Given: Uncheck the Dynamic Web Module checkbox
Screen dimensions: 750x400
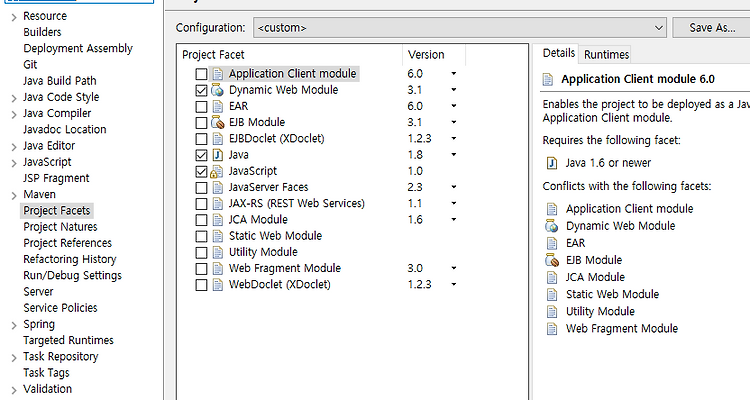Looking at the screenshot, I should coord(202,90).
